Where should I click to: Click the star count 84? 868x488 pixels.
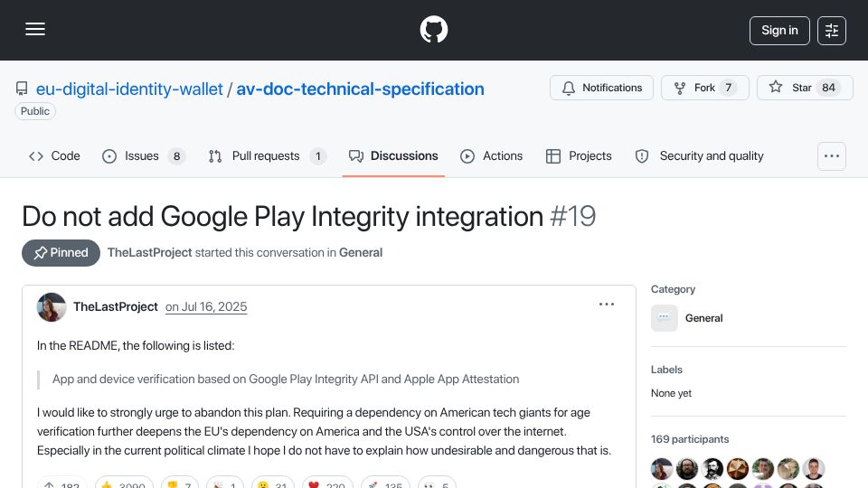click(x=828, y=88)
